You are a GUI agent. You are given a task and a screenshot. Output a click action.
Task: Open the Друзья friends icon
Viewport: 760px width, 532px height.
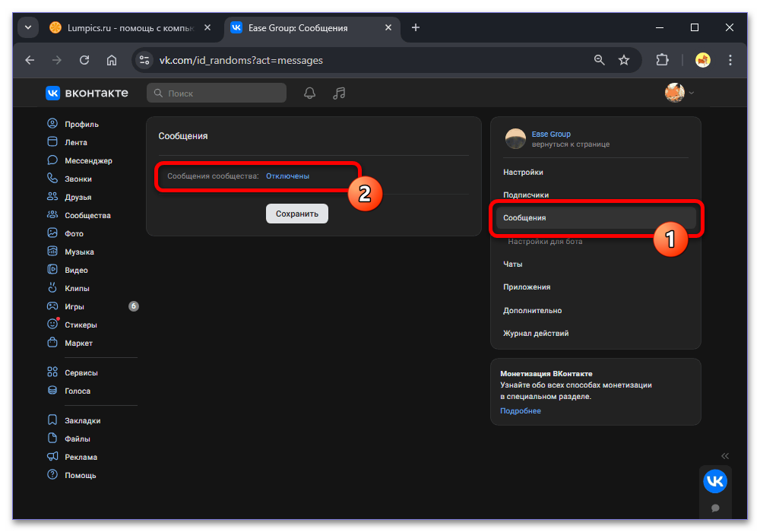52,196
